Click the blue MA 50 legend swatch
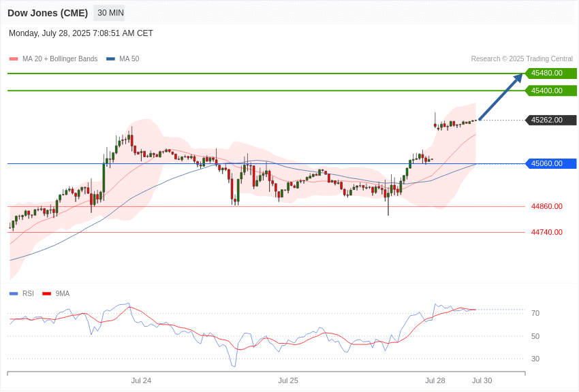The image size is (579, 392). tap(110, 59)
